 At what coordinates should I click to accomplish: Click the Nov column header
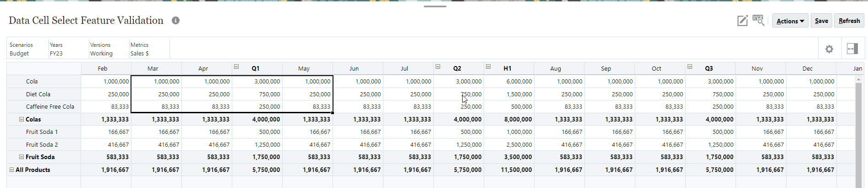(761, 68)
